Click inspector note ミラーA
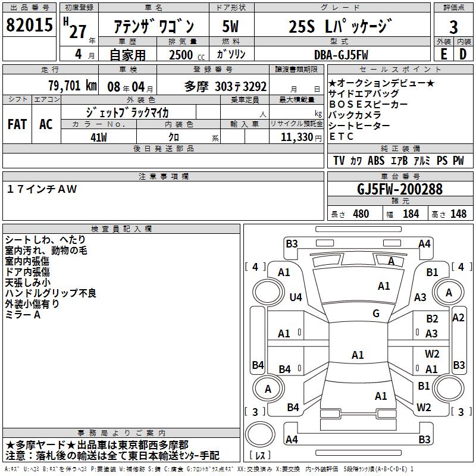476x476 pixels. (x=23, y=315)
